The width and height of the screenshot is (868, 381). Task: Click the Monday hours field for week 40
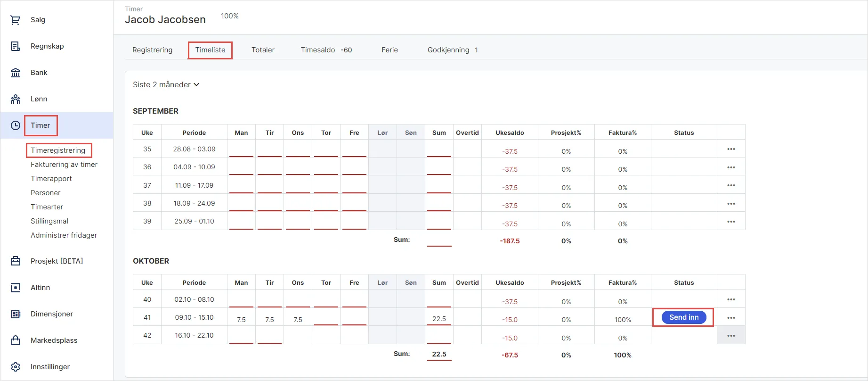[x=241, y=300]
